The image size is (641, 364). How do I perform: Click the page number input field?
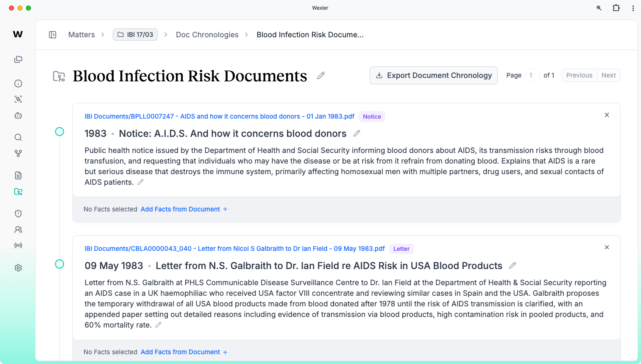pos(532,75)
